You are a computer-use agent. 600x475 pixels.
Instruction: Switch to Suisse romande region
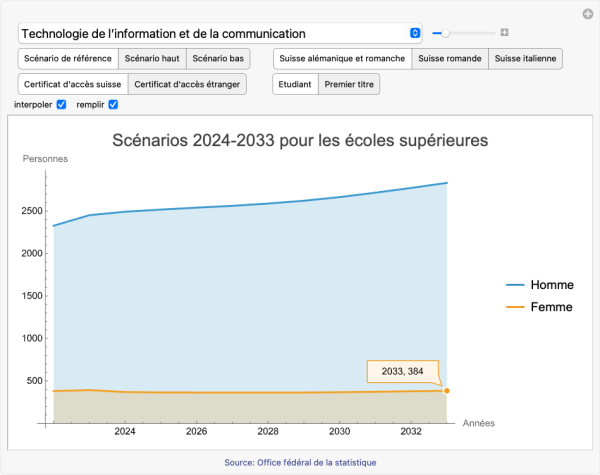click(450, 59)
